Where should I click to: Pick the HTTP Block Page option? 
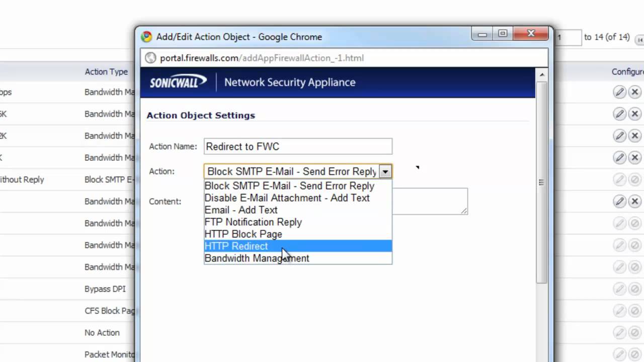tap(243, 234)
